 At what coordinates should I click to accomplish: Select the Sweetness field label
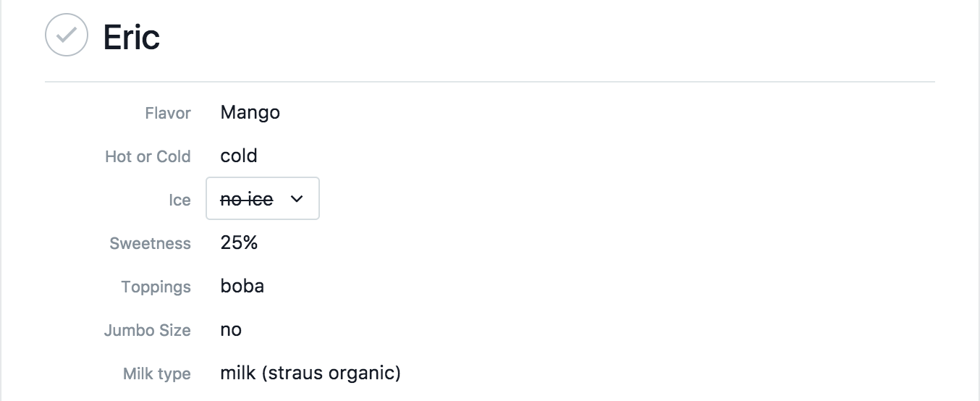point(151,244)
